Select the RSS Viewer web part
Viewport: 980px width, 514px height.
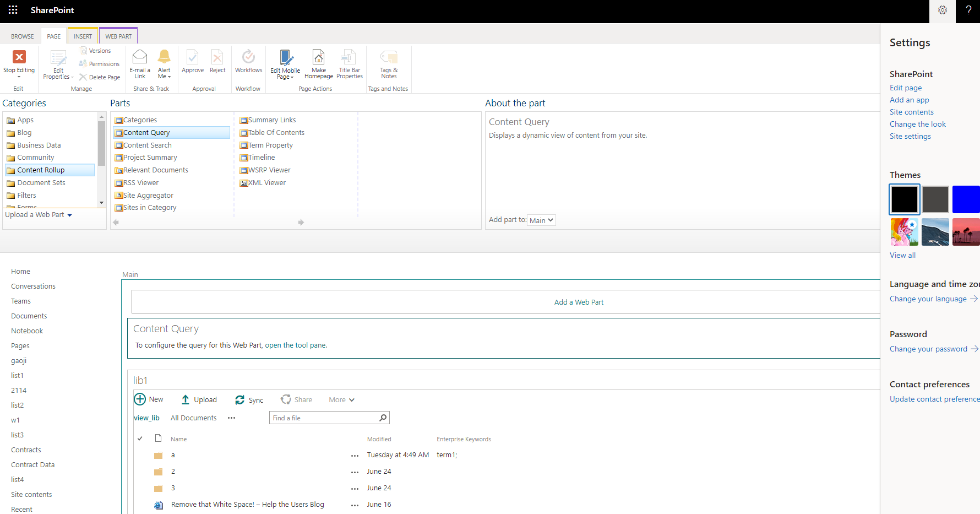coord(141,183)
